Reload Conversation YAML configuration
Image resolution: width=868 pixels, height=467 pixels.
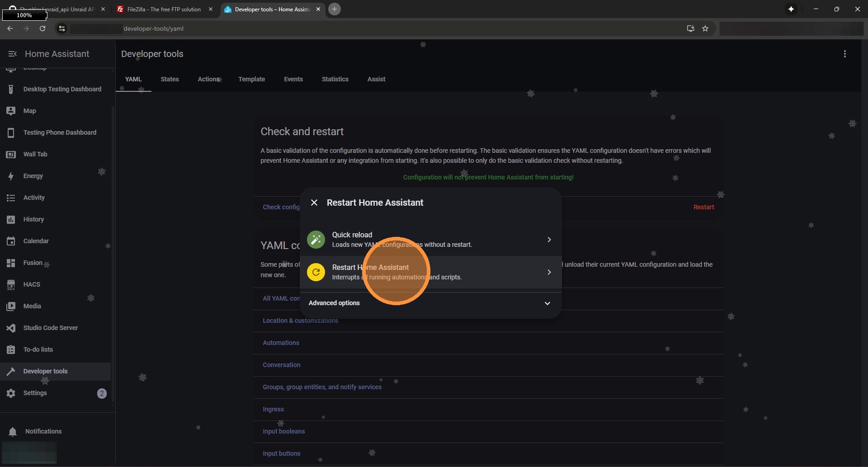pyautogui.click(x=282, y=365)
